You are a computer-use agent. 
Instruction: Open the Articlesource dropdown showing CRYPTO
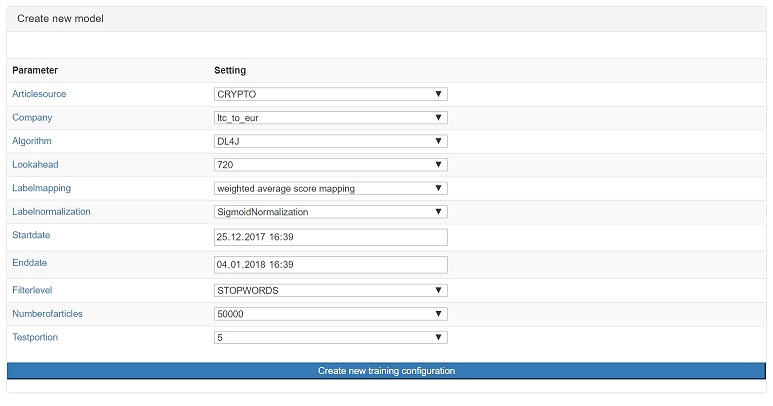pyautogui.click(x=330, y=94)
